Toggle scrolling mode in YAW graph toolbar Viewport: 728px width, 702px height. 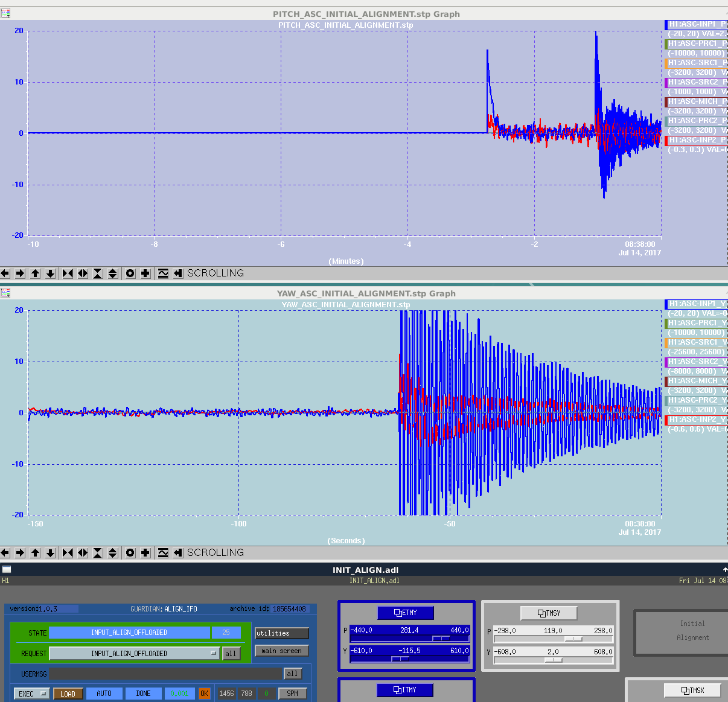point(178,553)
